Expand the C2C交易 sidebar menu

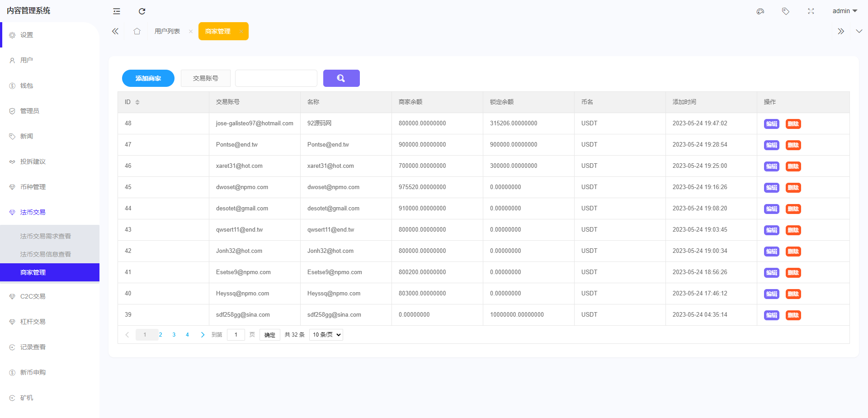(x=33, y=296)
